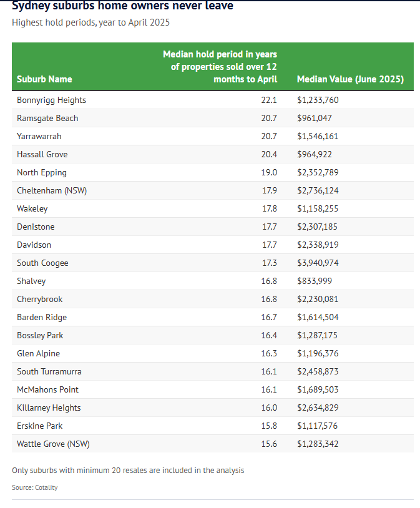
Task: Click the Denistone suburb name
Action: [x=36, y=227]
